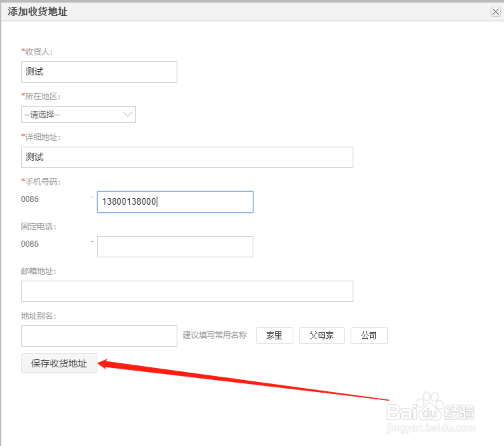504x446 pixels.
Task: Click the 收货人 input field
Action: click(99, 72)
